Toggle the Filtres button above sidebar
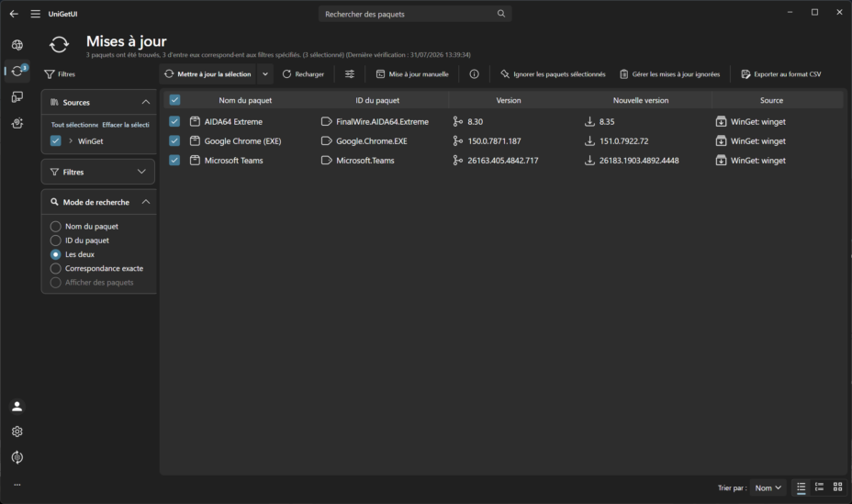 click(60, 73)
